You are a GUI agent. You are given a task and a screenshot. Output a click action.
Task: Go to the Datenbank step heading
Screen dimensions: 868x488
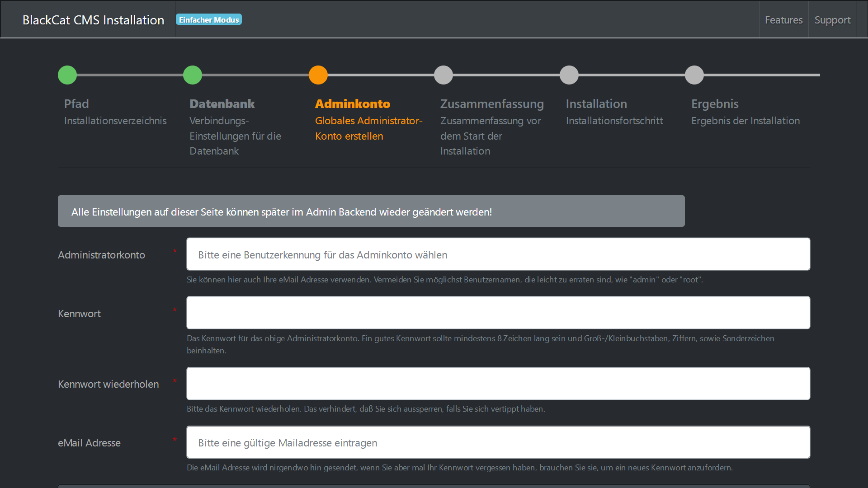point(222,103)
